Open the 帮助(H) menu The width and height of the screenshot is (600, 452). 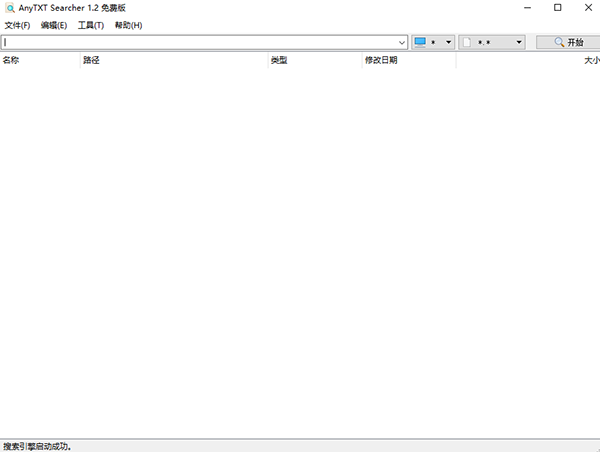point(129,25)
